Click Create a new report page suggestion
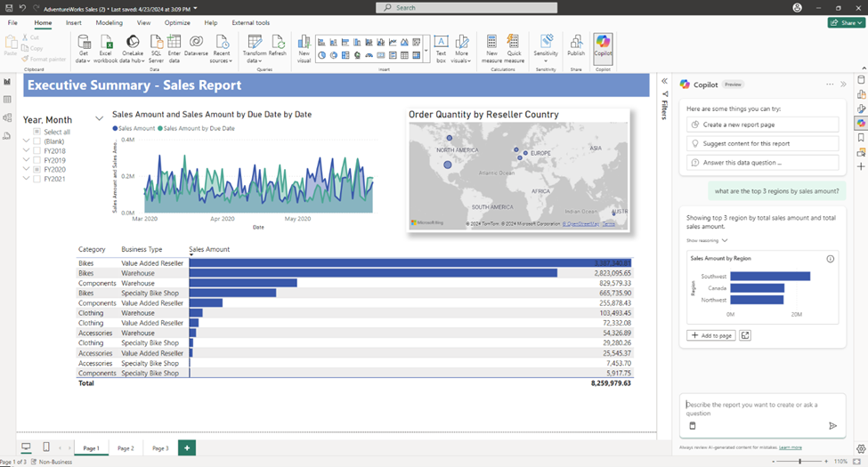868x467 pixels. pyautogui.click(x=762, y=125)
